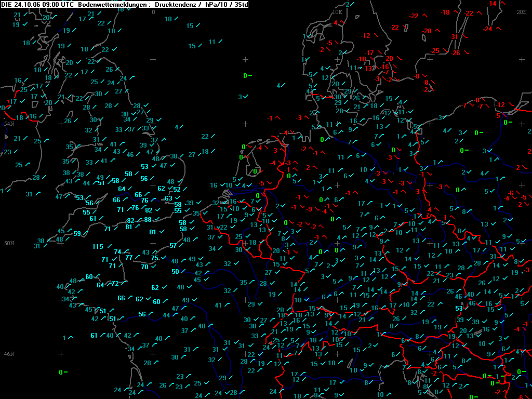The width and height of the screenshot is (532, 399).
Task: Select the red -31 station reading
Action: (x=454, y=37)
